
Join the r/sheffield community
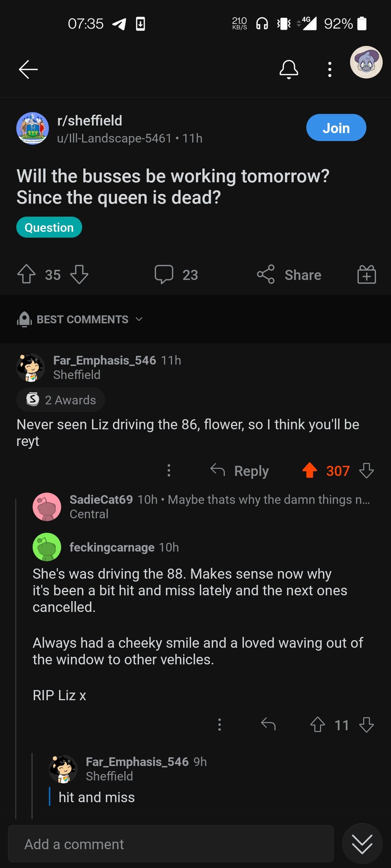pos(336,128)
